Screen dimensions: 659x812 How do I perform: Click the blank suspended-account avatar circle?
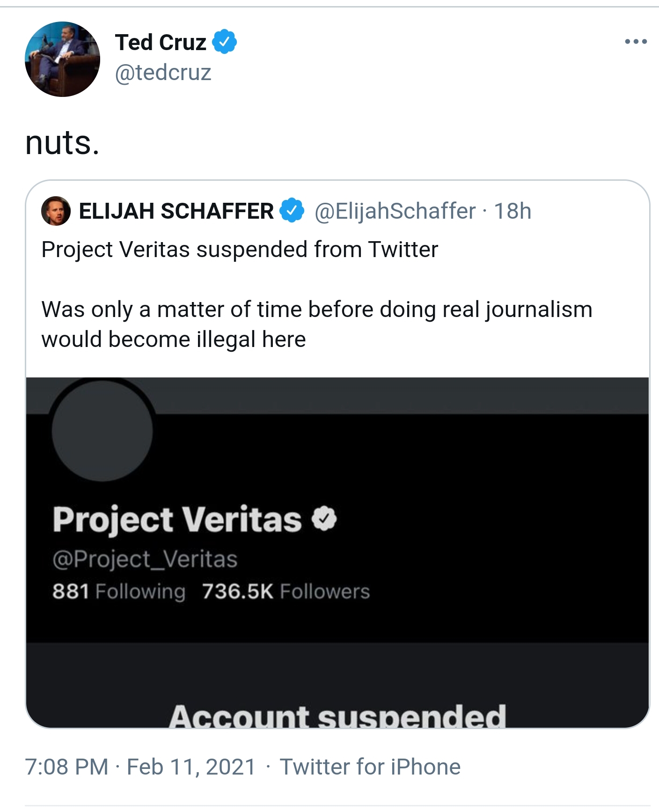102,430
